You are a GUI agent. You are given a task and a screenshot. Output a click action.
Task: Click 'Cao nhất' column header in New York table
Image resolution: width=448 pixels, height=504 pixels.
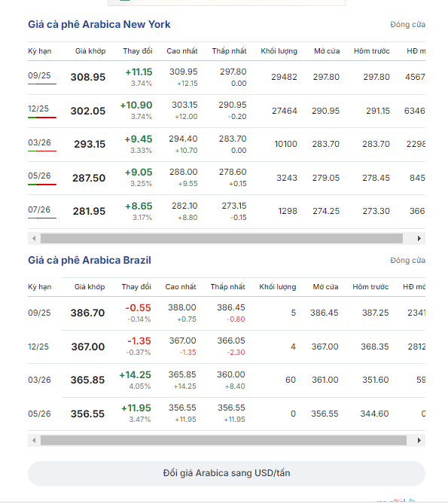pos(182,51)
